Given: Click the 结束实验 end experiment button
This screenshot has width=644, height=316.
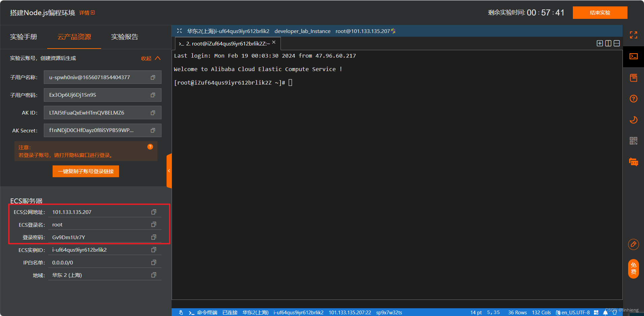Looking at the screenshot, I should point(600,13).
